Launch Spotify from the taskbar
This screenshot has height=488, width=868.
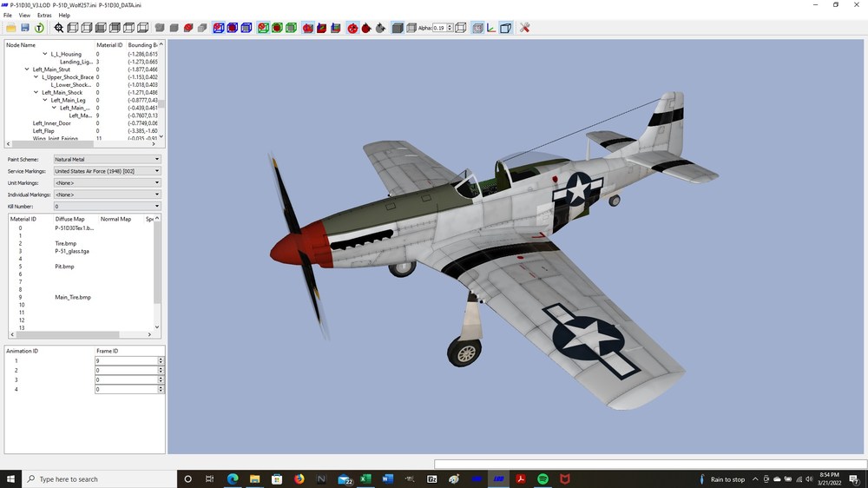click(x=542, y=478)
